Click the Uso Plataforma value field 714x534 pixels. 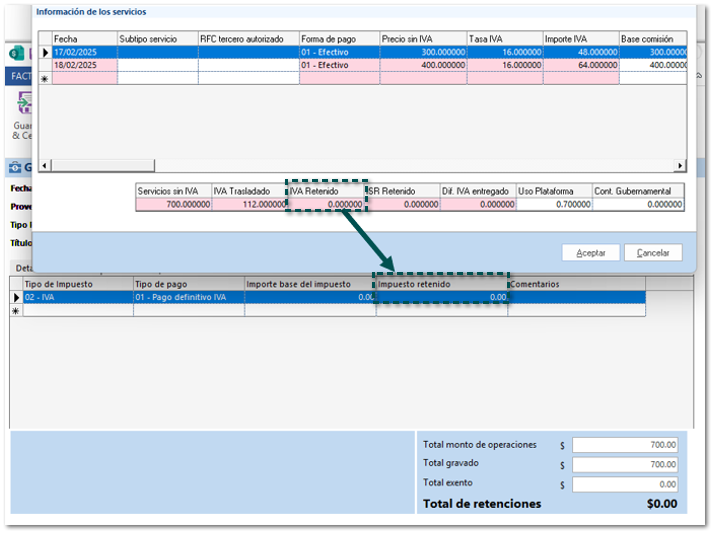point(553,204)
